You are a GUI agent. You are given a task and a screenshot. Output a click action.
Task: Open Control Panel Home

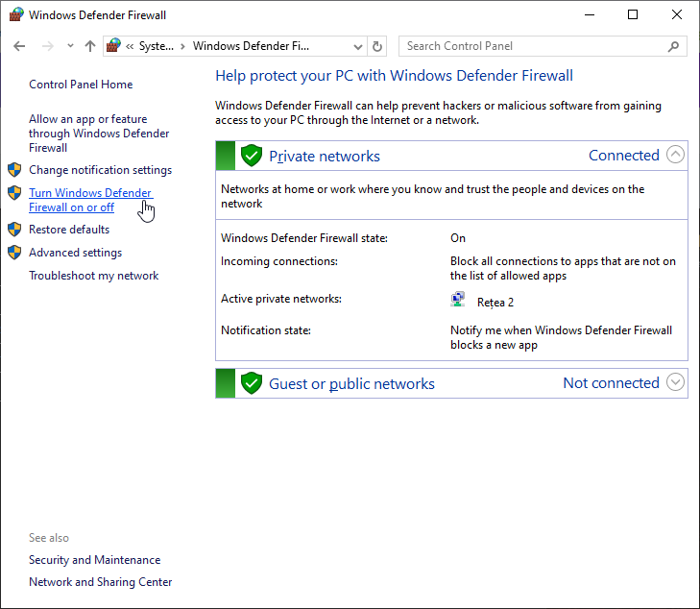pyautogui.click(x=81, y=85)
